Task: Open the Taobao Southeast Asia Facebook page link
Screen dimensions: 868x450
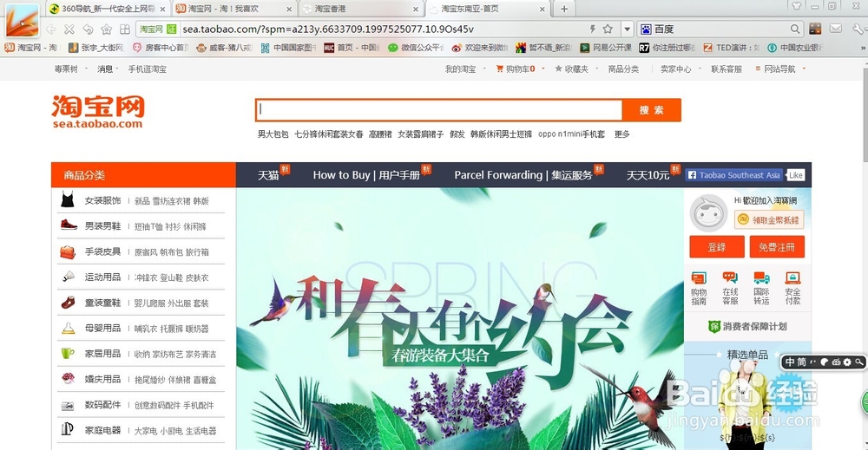Action: pos(734,175)
